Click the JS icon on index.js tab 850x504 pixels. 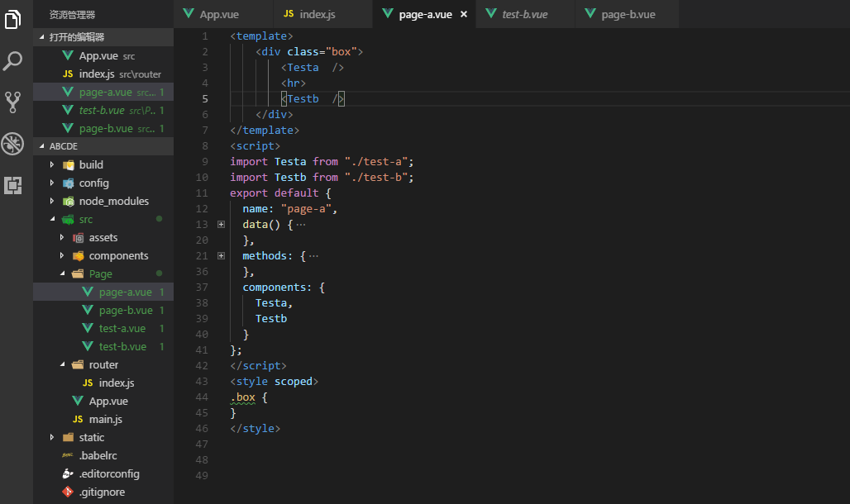pos(289,13)
